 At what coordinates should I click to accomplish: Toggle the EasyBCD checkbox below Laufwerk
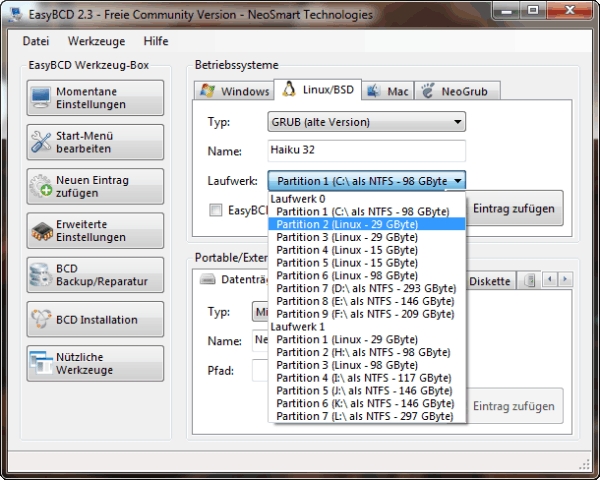pos(215,210)
